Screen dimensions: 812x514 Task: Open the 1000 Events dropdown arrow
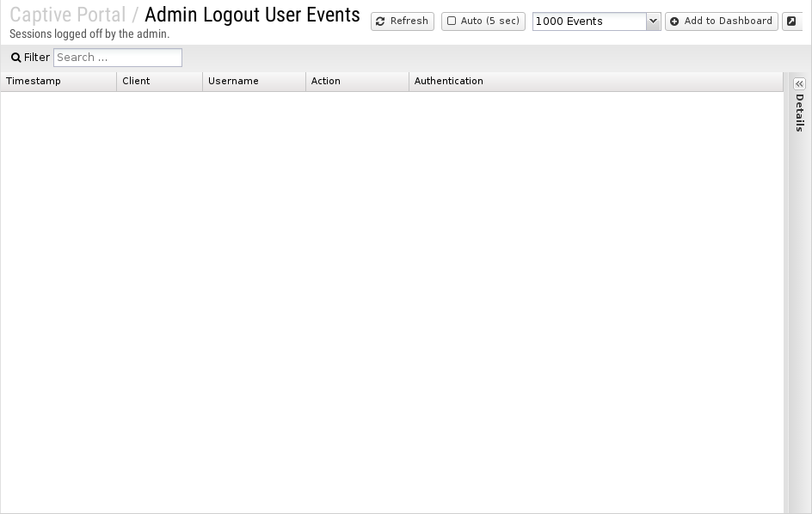[x=653, y=21]
